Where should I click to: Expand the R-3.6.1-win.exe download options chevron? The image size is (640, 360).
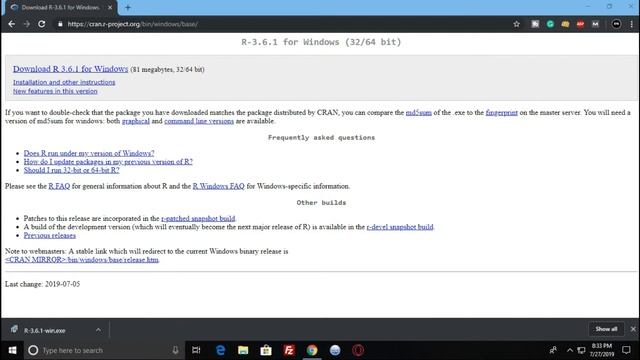[x=98, y=330]
